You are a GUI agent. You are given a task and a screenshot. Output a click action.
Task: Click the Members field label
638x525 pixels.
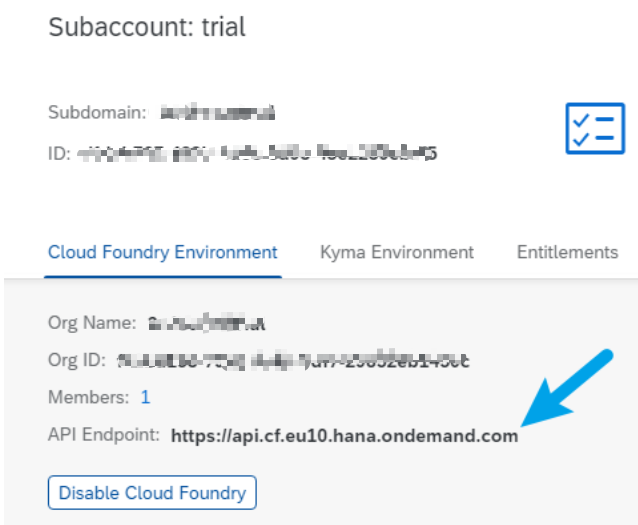[x=89, y=397]
